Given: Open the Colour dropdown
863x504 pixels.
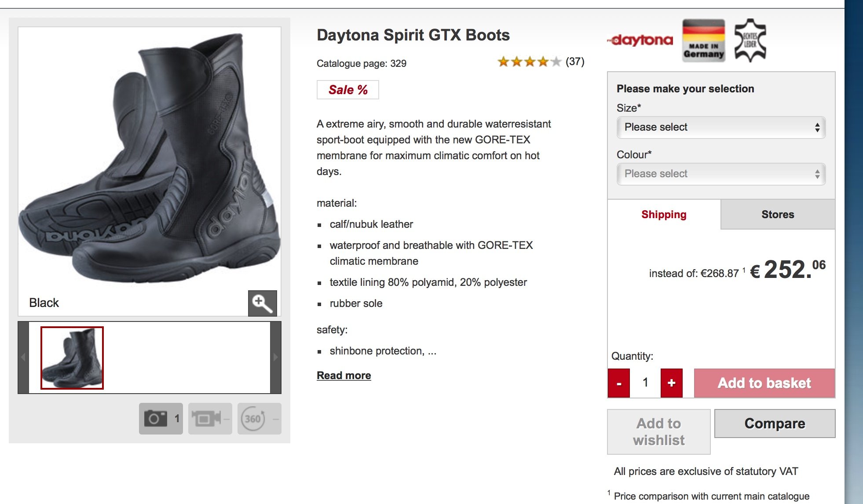Looking at the screenshot, I should pyautogui.click(x=720, y=174).
